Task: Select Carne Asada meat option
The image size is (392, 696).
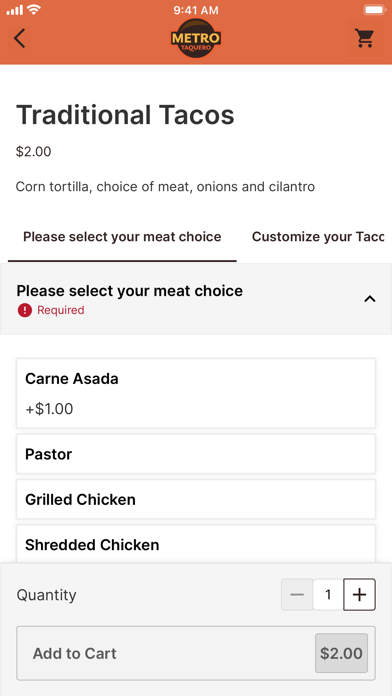Action: click(196, 393)
